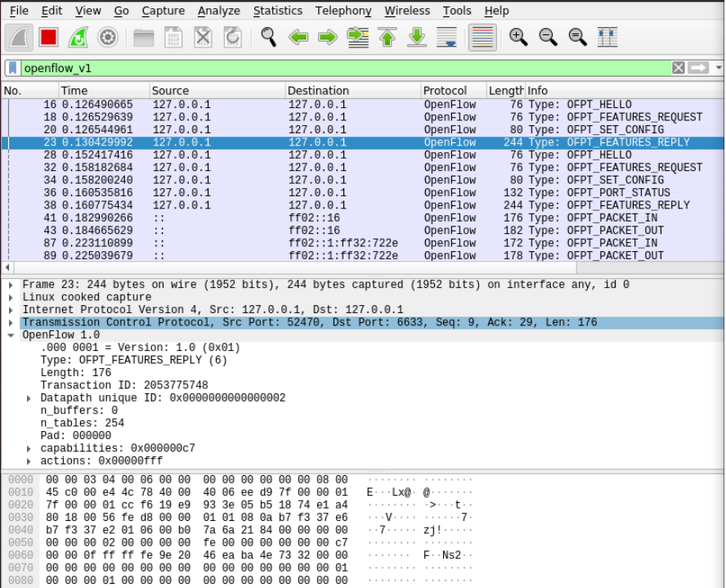Select packet 36 OFPT_PORT_STATUS row
This screenshot has width=726, height=588.
point(363,193)
